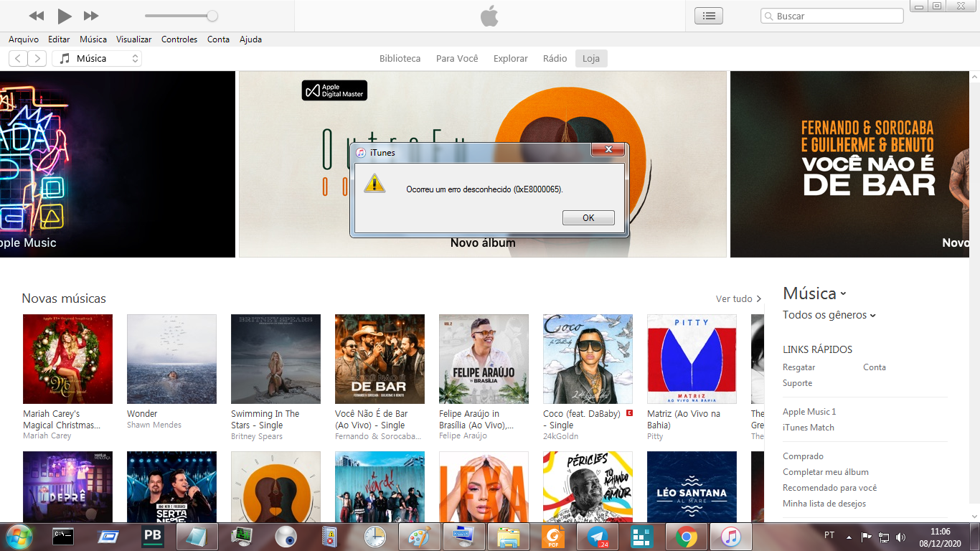Image resolution: width=980 pixels, height=551 pixels.
Task: Switch to Telegram in the taskbar
Action: [597, 536]
